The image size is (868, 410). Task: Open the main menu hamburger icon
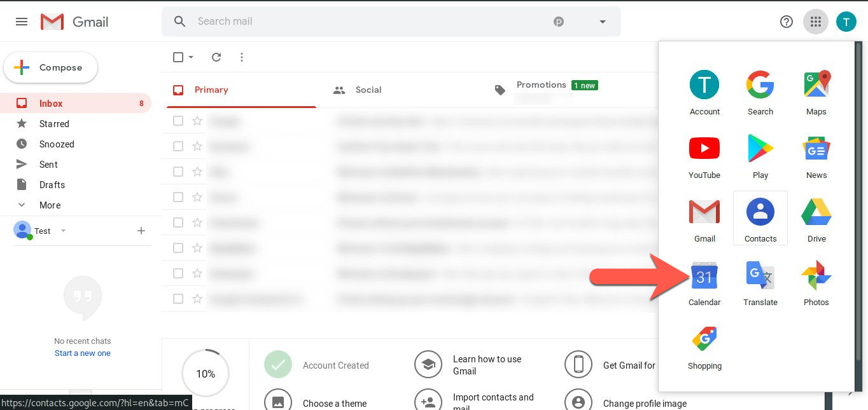coord(22,22)
